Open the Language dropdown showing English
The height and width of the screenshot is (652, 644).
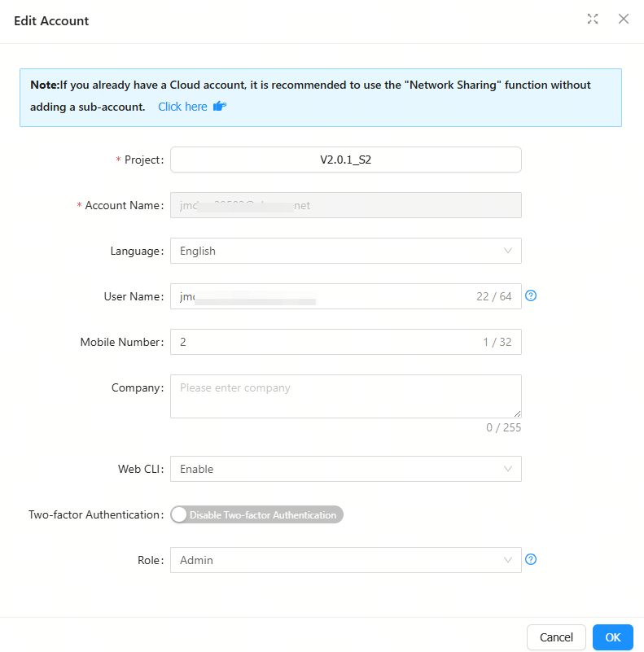(x=334, y=251)
